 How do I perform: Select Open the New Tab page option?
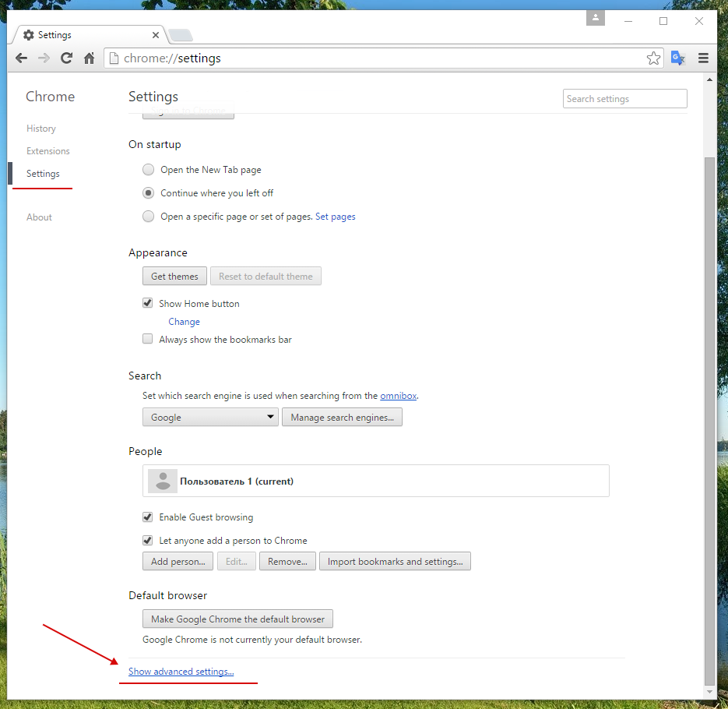tap(148, 170)
